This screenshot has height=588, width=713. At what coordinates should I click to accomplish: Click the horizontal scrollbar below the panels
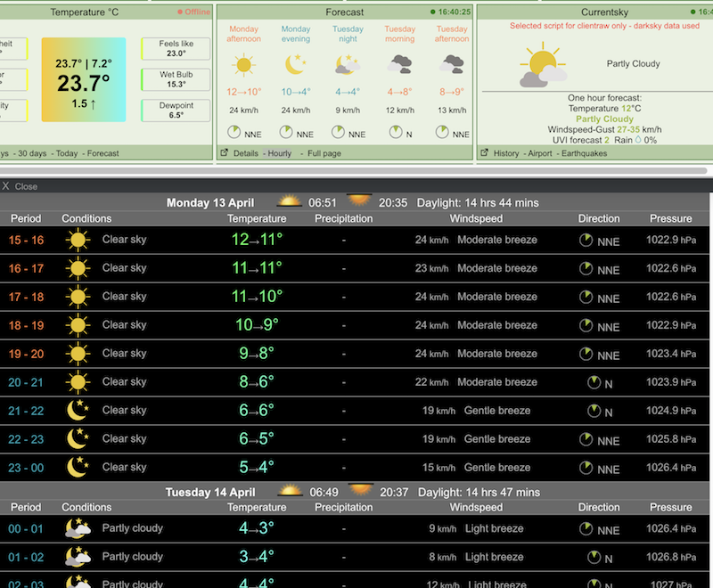356,170
